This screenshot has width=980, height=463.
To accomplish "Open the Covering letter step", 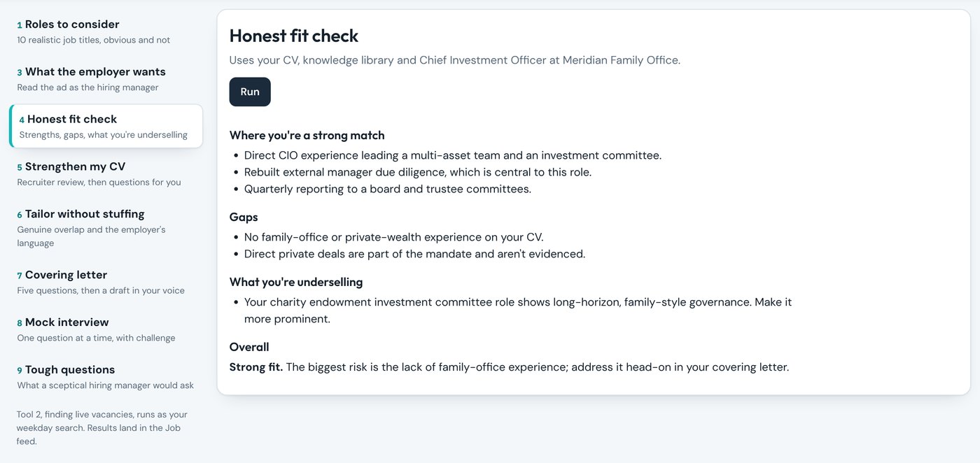I will (106, 282).
